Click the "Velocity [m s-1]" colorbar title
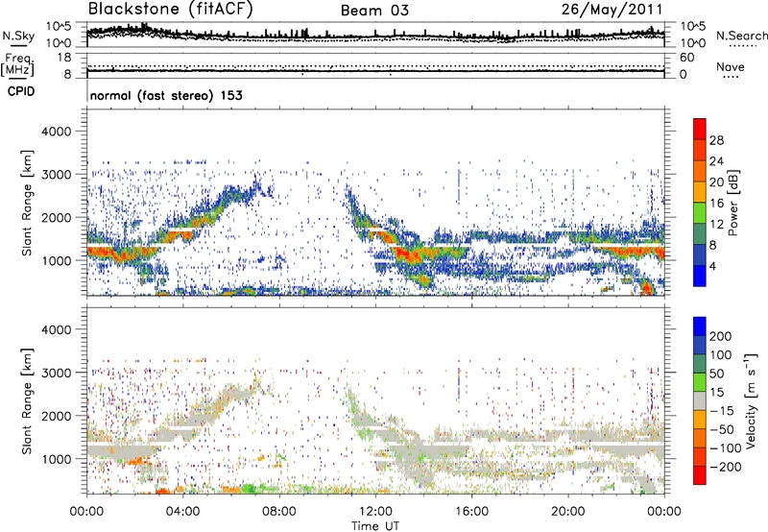Viewport: 768px width, 532px height. click(751, 400)
